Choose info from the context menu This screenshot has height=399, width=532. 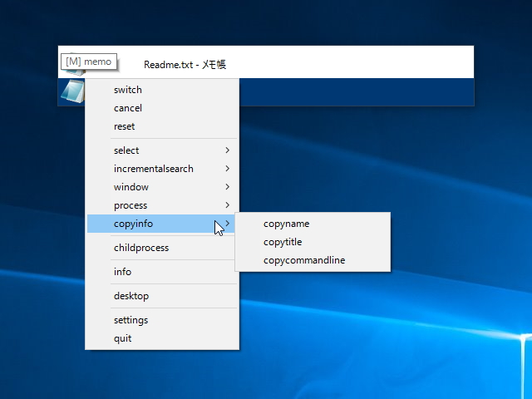pos(162,272)
